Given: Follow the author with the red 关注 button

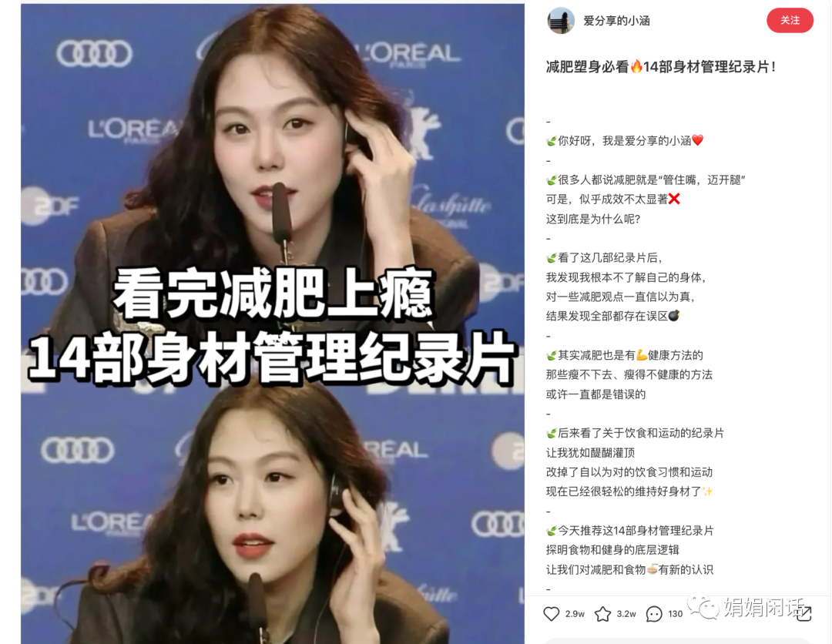Looking at the screenshot, I should 790,20.
